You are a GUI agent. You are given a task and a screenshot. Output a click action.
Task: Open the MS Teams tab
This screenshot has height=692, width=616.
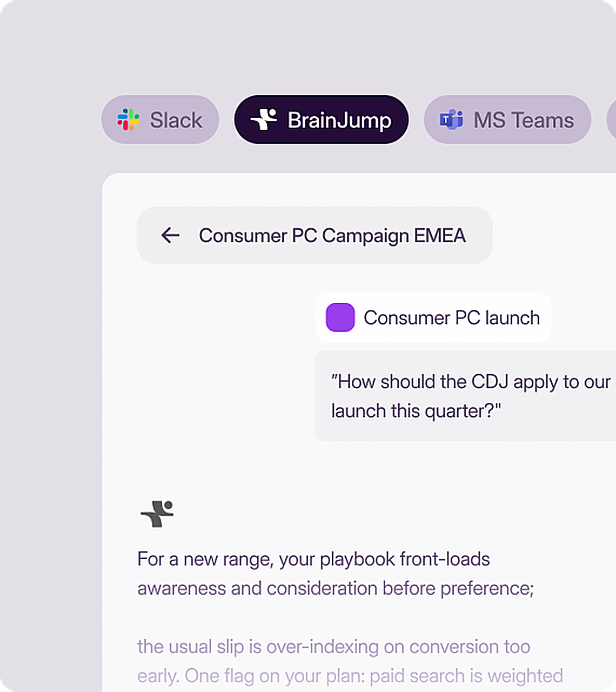507,119
